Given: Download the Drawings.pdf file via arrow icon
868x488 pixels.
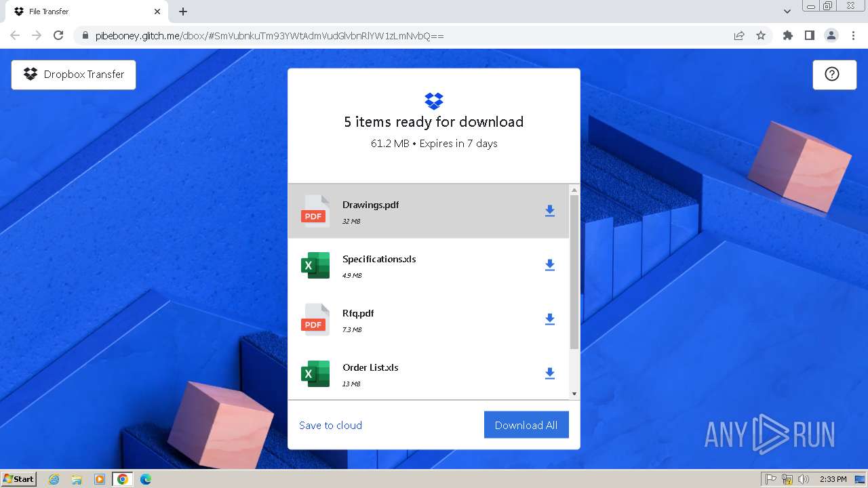Looking at the screenshot, I should 550,211.
